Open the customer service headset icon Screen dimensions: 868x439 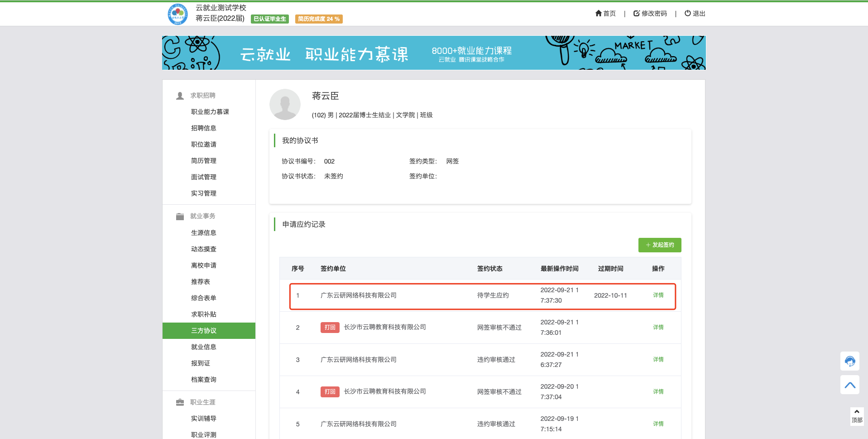pyautogui.click(x=849, y=361)
